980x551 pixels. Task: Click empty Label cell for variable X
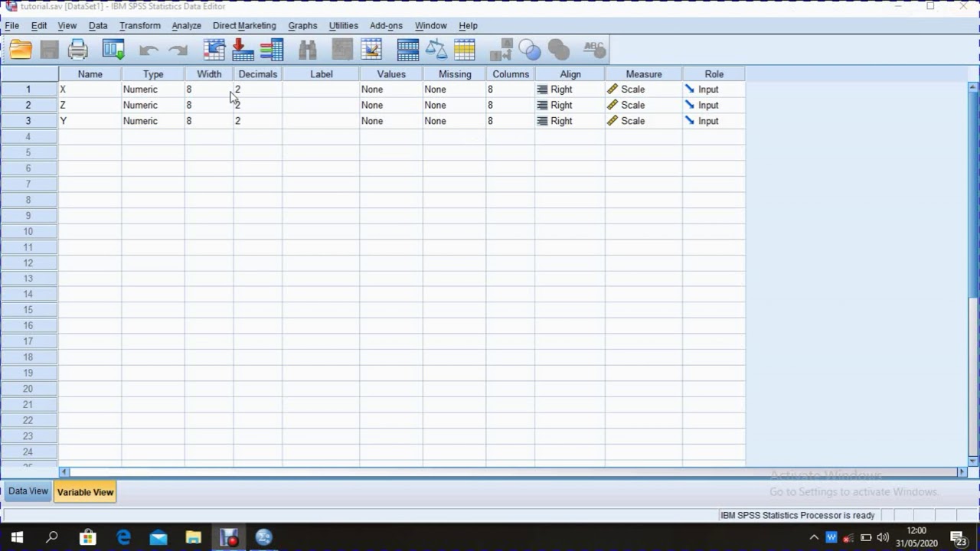[321, 90]
